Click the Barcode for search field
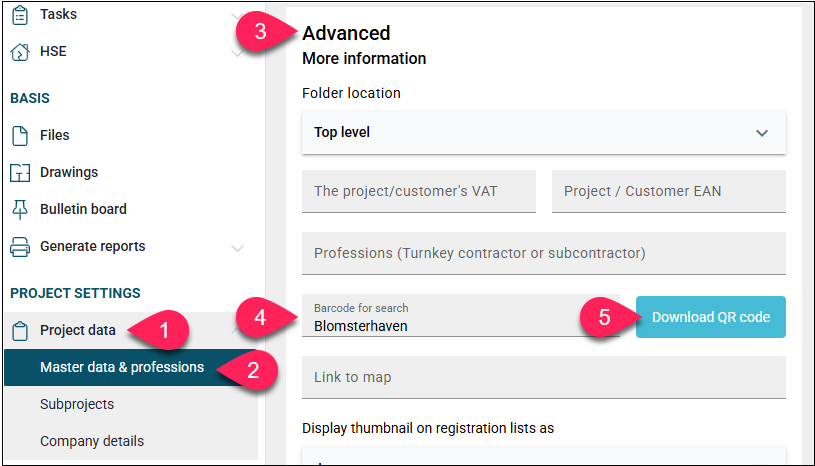This screenshot has width=815, height=466. point(461,315)
